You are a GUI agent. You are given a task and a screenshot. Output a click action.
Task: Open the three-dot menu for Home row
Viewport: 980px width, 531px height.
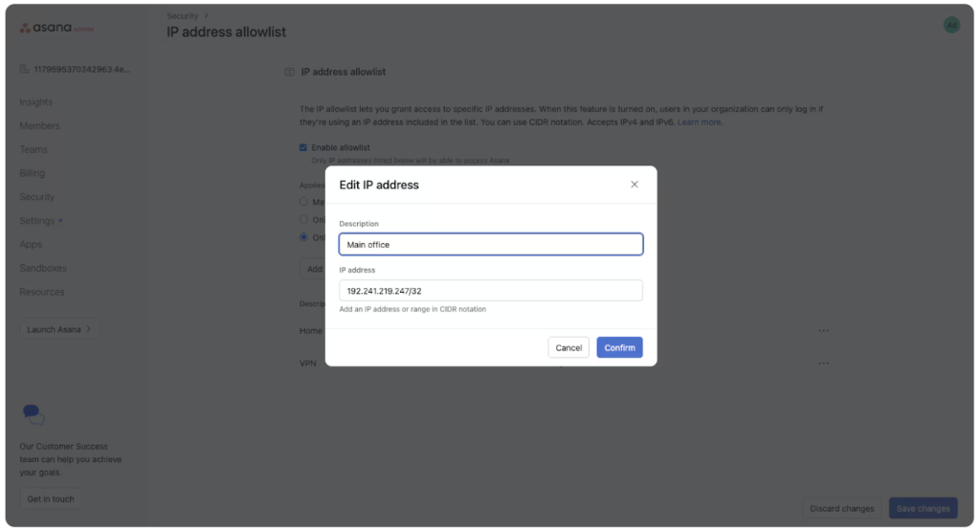point(823,330)
